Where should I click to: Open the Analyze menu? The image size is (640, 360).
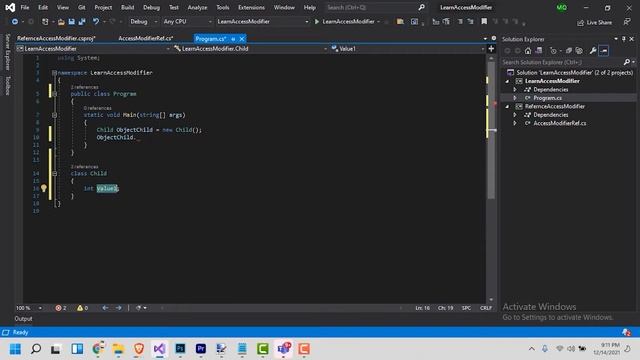[197, 7]
